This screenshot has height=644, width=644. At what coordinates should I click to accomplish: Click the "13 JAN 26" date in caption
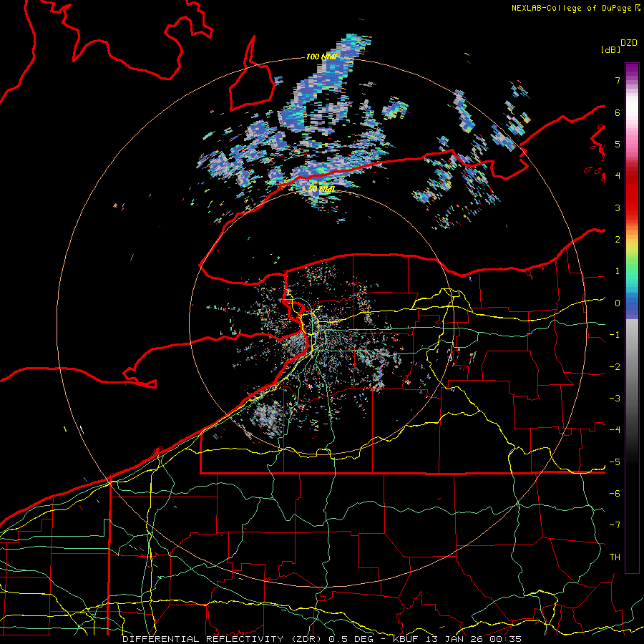tap(453, 639)
